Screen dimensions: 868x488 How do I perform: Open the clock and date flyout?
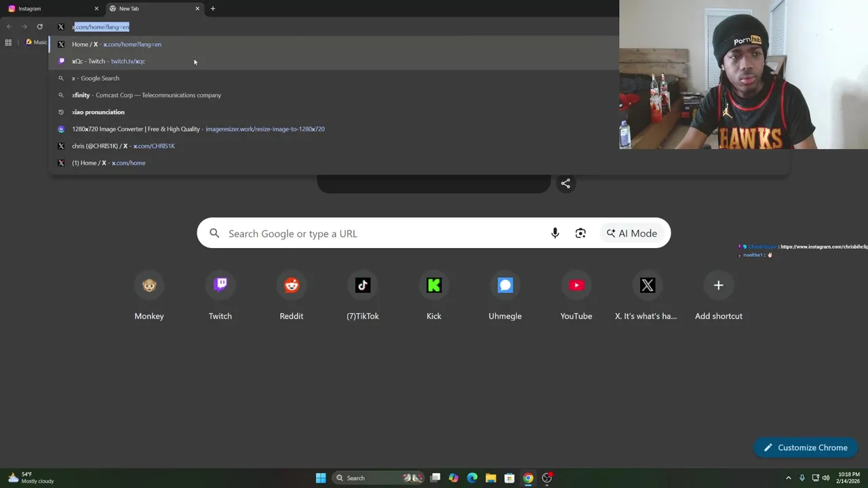849,478
